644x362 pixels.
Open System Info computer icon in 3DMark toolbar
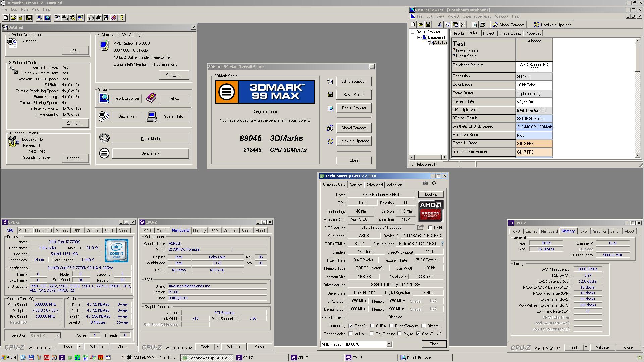(x=39, y=18)
